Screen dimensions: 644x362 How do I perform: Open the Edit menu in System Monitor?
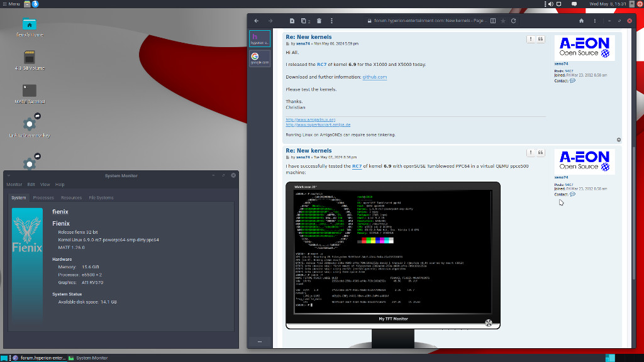[x=31, y=185]
